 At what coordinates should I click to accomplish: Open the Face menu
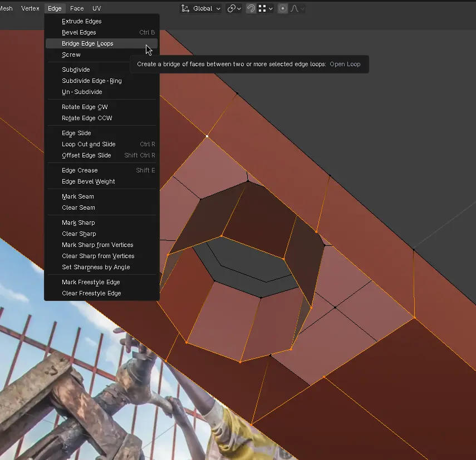click(x=77, y=8)
